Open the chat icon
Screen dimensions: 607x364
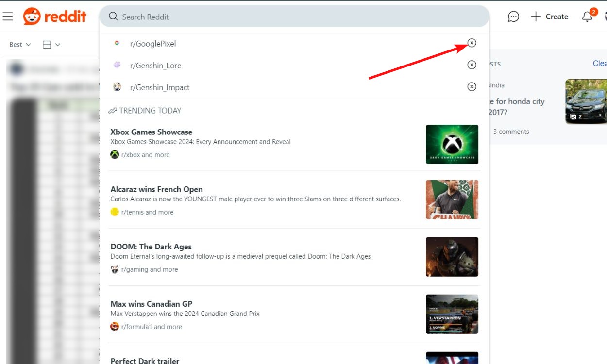pos(513,17)
